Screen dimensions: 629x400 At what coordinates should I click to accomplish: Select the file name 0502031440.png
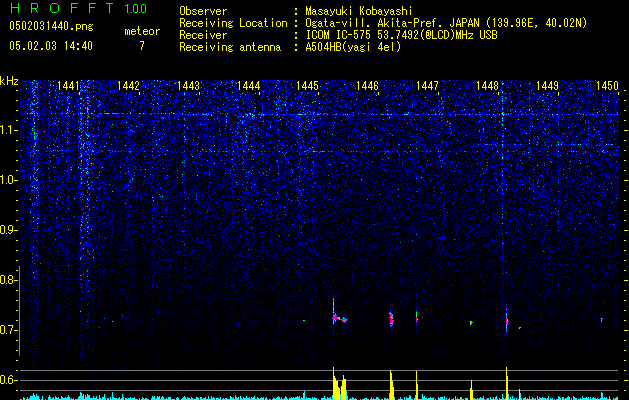click(51, 27)
